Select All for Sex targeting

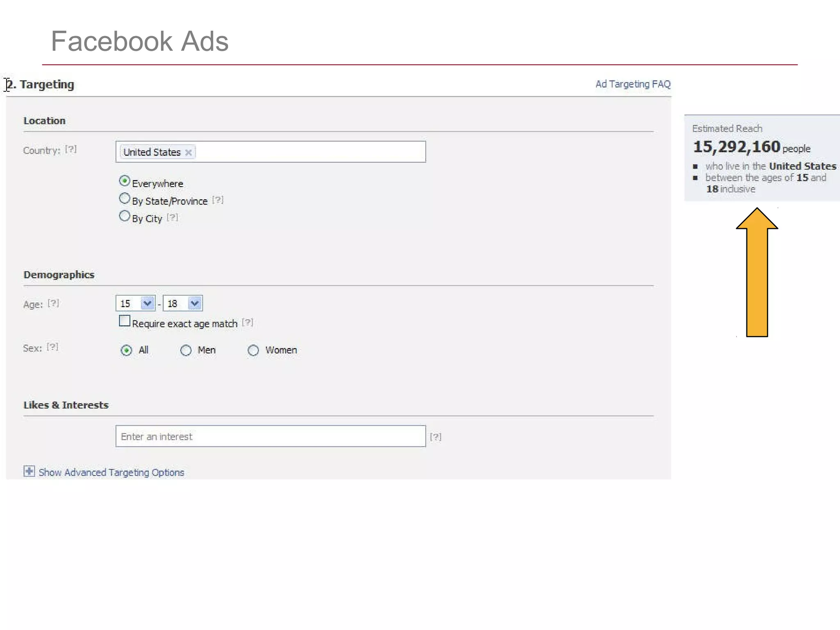126,350
